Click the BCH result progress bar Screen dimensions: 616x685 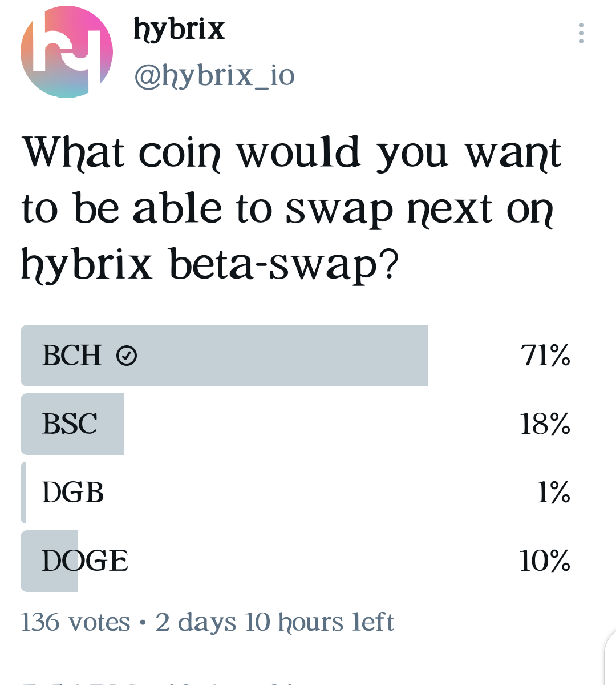coord(224,356)
